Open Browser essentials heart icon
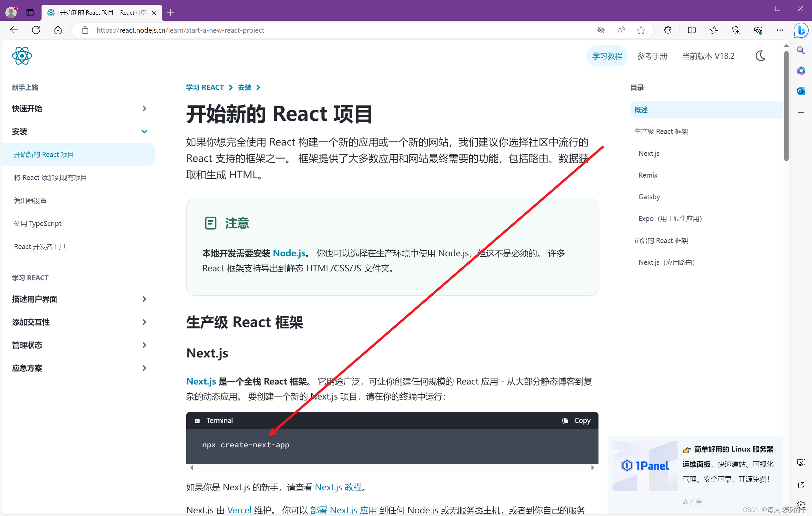The image size is (812, 516). tap(758, 30)
